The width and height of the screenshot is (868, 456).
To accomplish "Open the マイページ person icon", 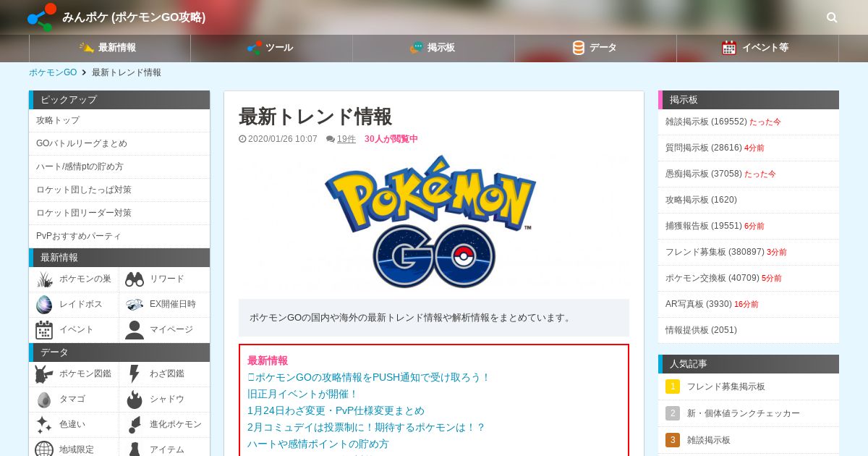I will (x=135, y=330).
